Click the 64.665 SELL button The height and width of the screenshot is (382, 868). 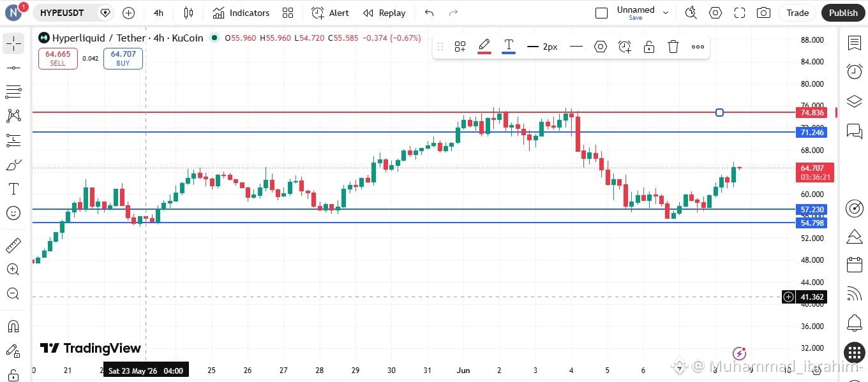tap(58, 58)
